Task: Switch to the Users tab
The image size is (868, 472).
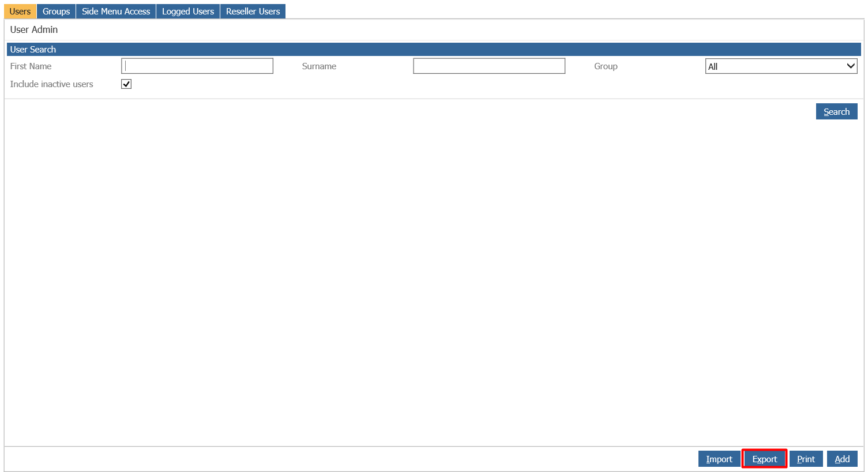Action: (20, 12)
